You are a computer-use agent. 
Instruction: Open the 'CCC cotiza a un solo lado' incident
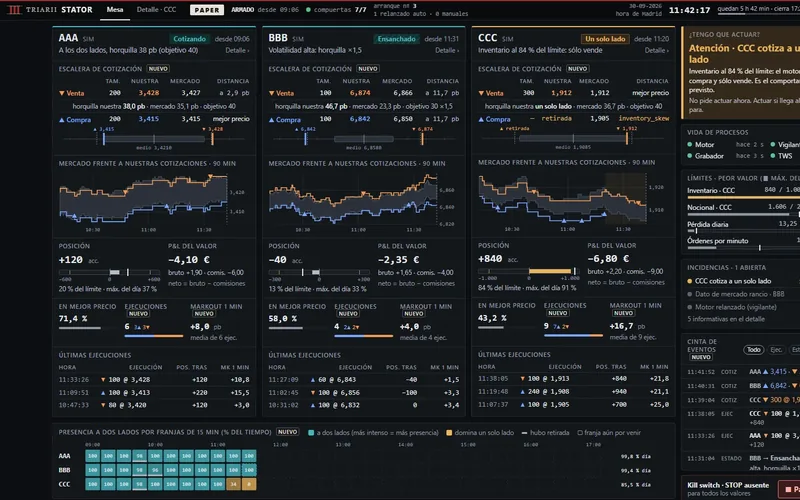733,281
